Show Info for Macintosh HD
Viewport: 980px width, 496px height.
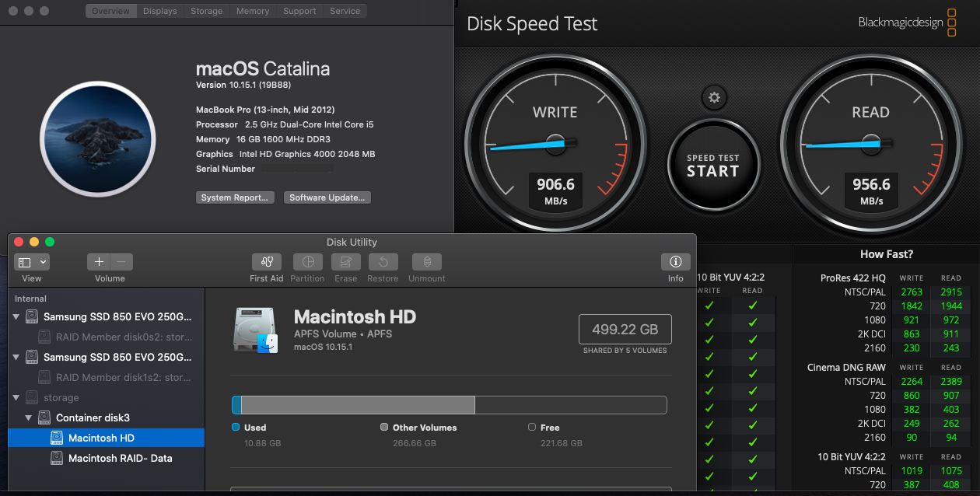tap(675, 262)
